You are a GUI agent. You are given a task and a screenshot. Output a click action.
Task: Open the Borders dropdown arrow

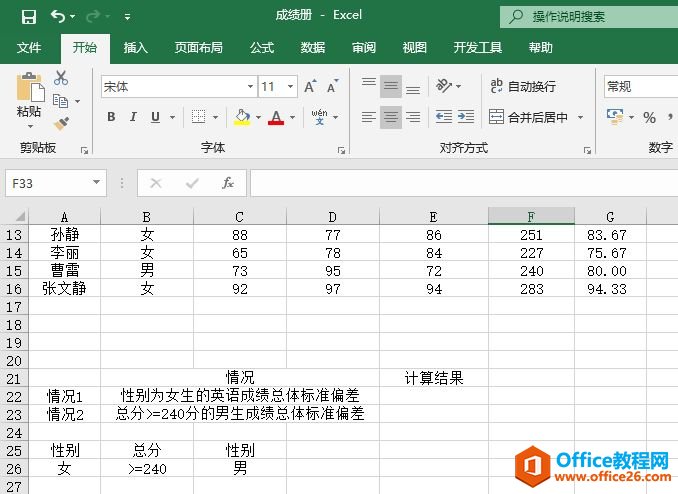215,117
